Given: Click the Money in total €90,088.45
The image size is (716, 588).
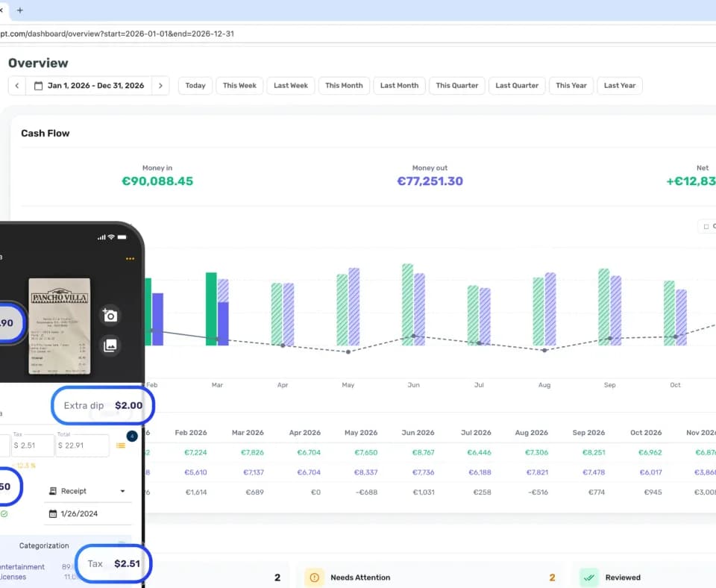Looking at the screenshot, I should 157,181.
